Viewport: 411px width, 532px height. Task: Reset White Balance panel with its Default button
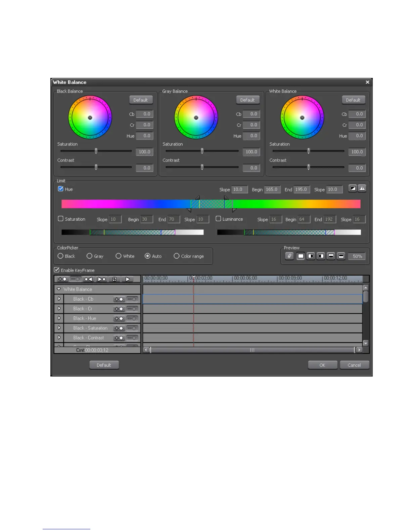click(x=353, y=100)
